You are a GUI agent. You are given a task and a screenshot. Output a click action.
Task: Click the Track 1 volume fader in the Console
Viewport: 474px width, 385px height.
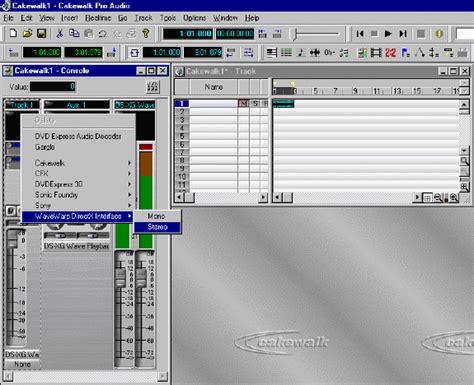pyautogui.click(x=12, y=239)
